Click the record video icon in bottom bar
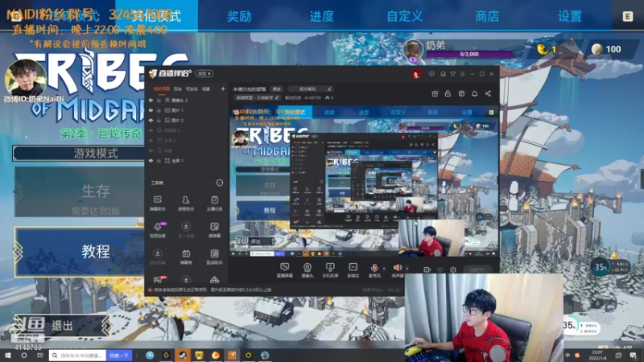This screenshot has width=644, height=362. pos(427,269)
